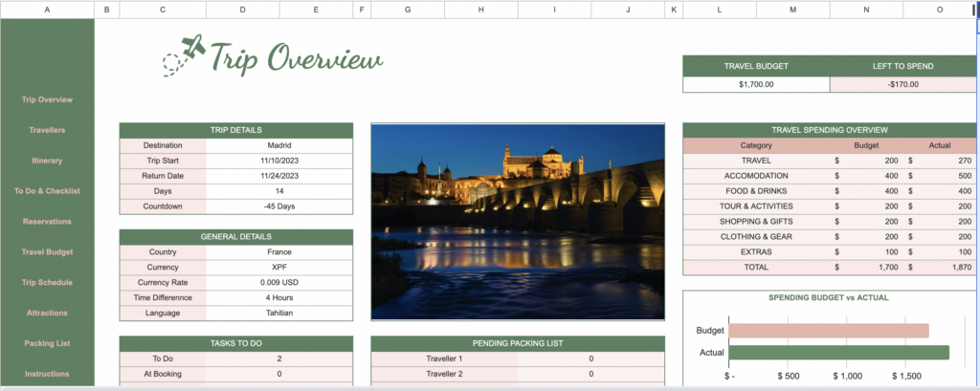Open the Travellers sidebar link
The width and height of the screenshot is (980, 391).
point(47,130)
